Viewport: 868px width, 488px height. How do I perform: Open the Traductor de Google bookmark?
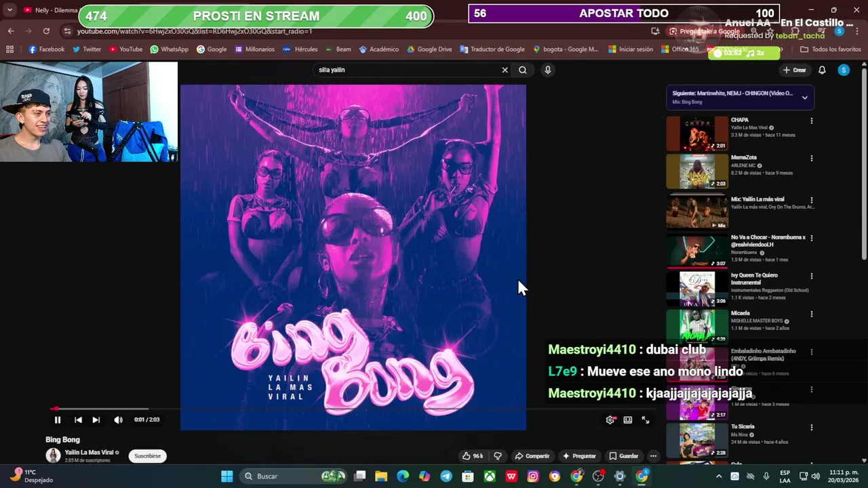492,49
